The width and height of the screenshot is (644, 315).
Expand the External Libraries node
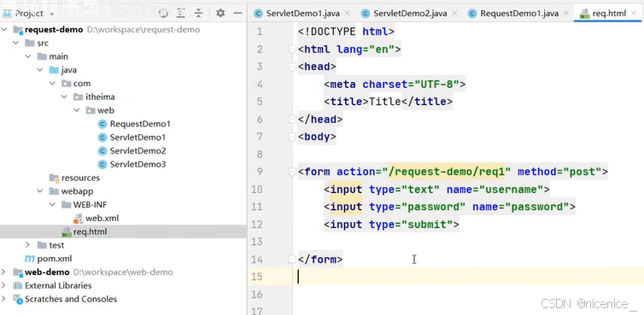click(x=3, y=285)
